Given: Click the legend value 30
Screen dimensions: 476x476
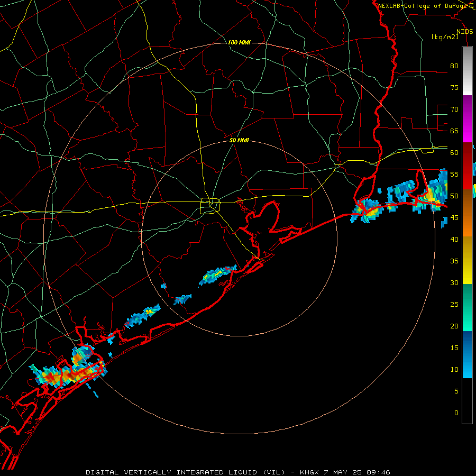Looking at the screenshot, I should point(454,282).
